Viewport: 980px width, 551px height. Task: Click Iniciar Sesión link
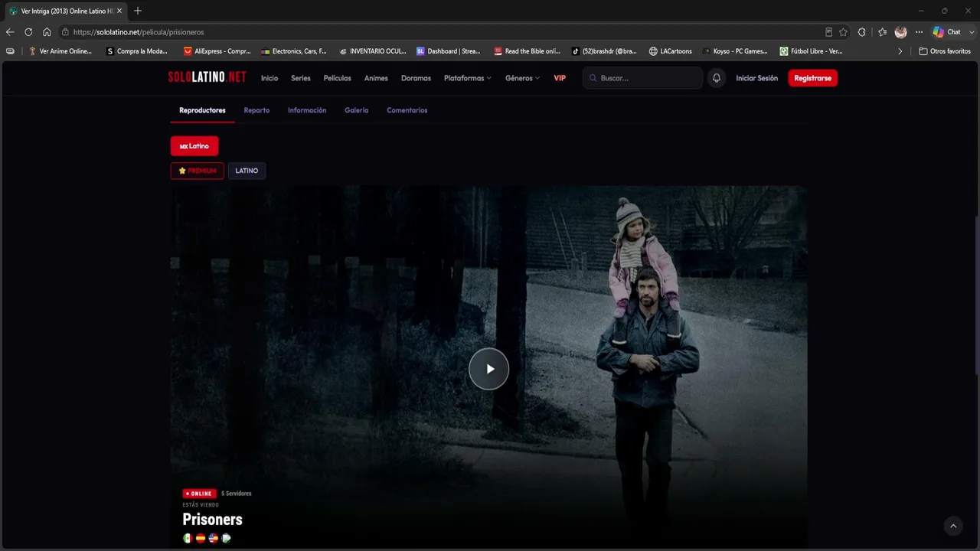coord(757,78)
